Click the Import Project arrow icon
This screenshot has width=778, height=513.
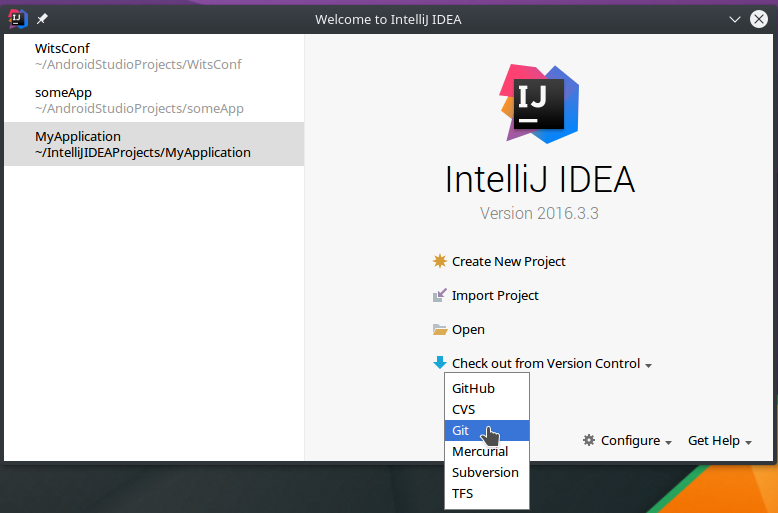(440, 295)
